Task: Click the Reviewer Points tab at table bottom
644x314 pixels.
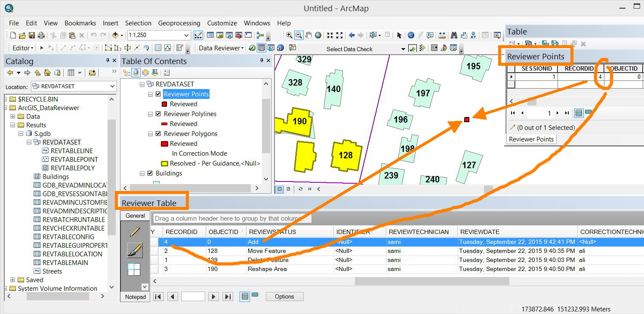Action: (531, 139)
